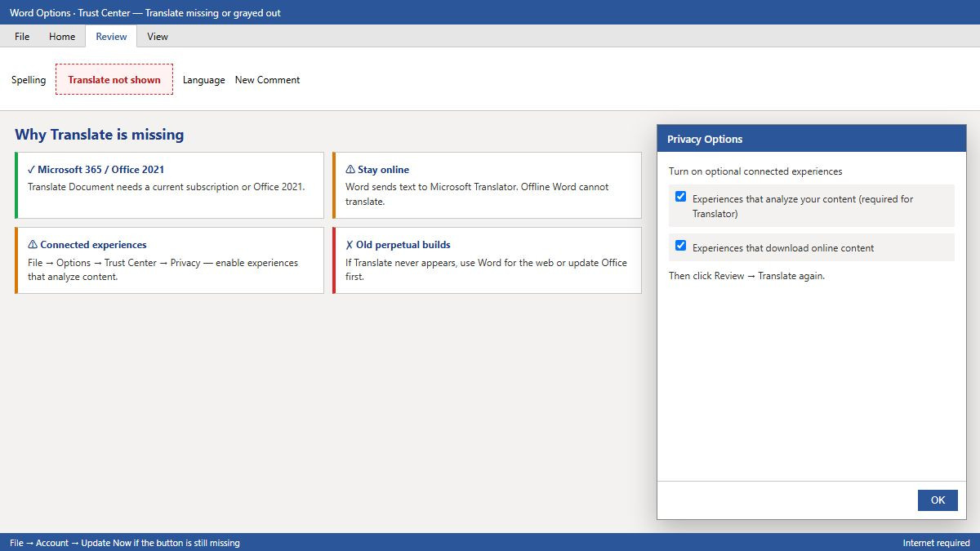Select the Review tab
This screenshot has height=551, width=980.
111,36
